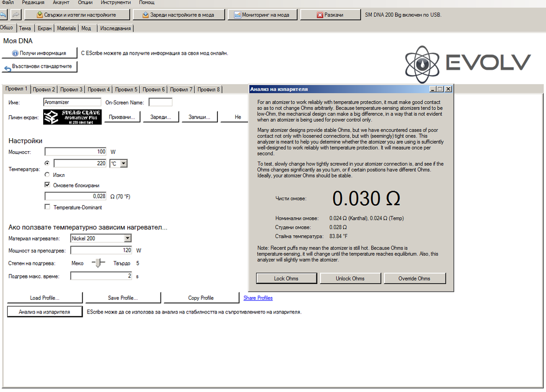Click the Steam Crave custom screen thumbnail
This screenshot has width=546, height=392.
pyautogui.click(x=73, y=117)
